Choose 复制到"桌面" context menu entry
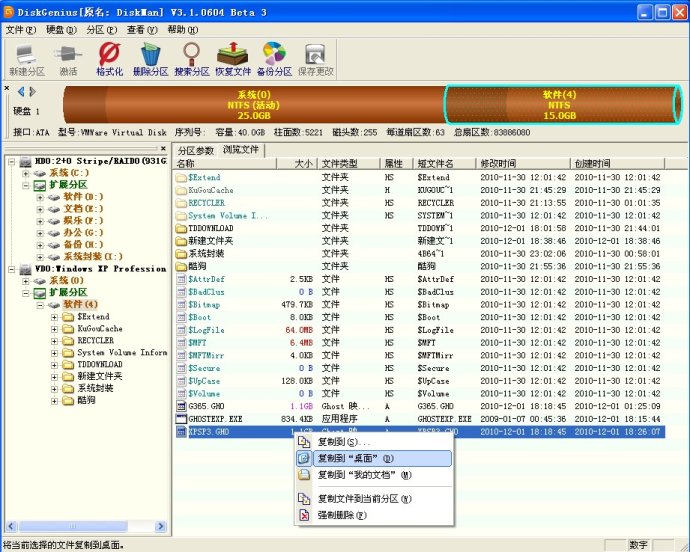 pyautogui.click(x=374, y=458)
